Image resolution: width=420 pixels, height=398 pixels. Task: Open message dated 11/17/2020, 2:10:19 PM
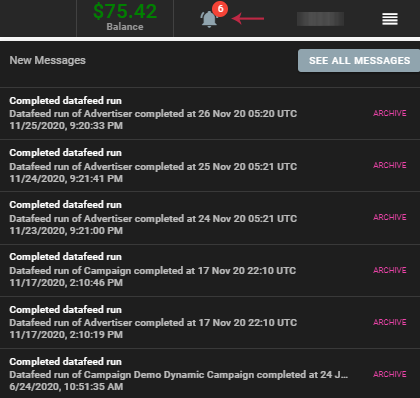[x=210, y=322]
